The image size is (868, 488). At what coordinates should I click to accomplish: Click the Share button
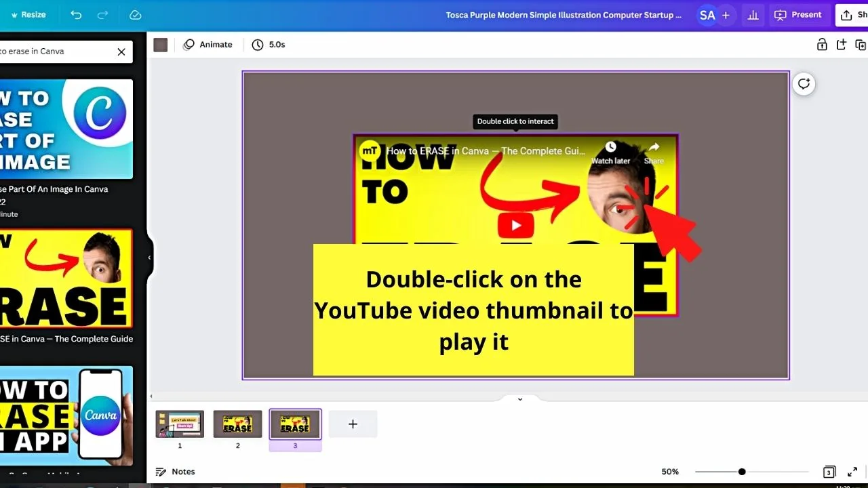point(852,15)
